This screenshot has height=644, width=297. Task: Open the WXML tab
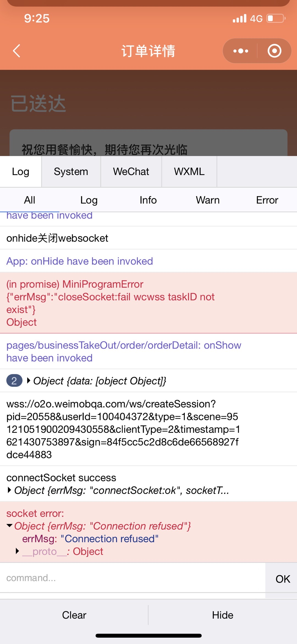[189, 172]
